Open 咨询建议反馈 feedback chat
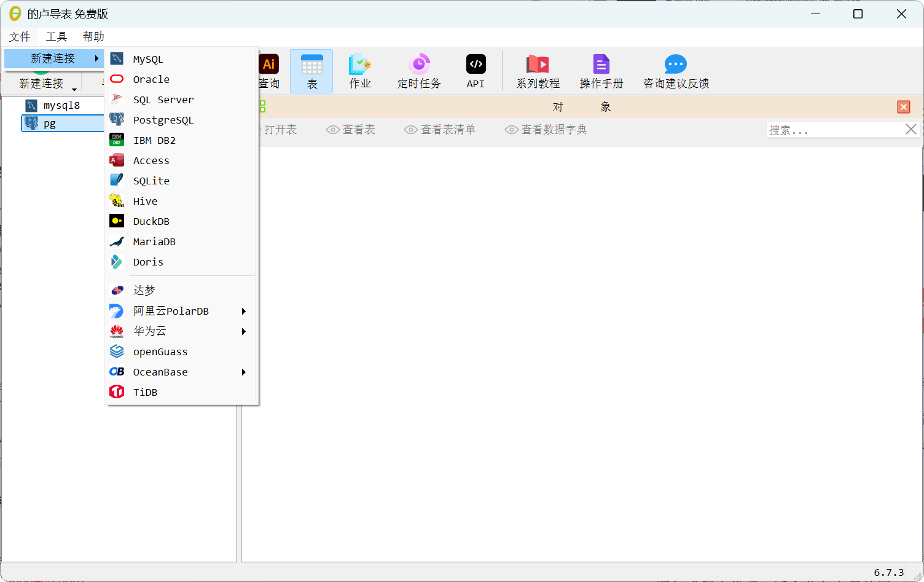This screenshot has width=924, height=582. click(x=676, y=71)
